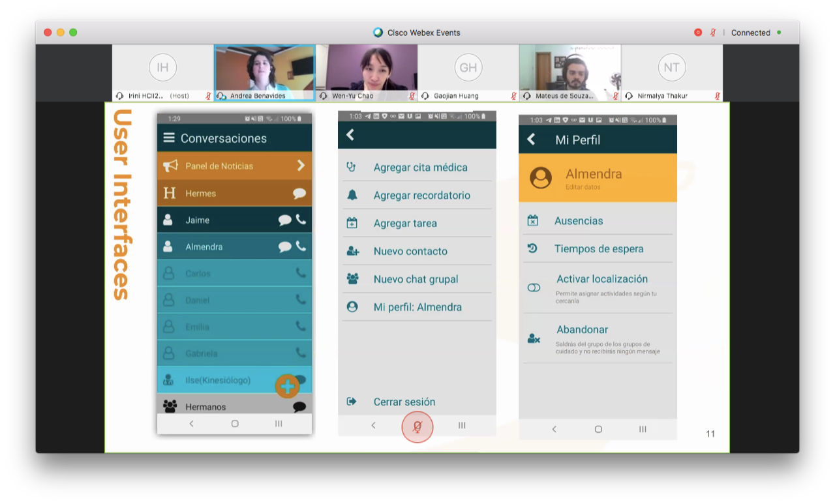Click the Hermes conversation orange row
Viewport: 835px width, 504px height.
tap(234, 193)
